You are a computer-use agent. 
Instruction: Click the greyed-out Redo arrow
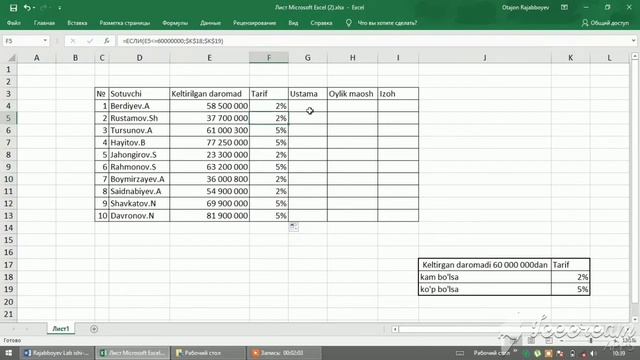coord(43,8)
